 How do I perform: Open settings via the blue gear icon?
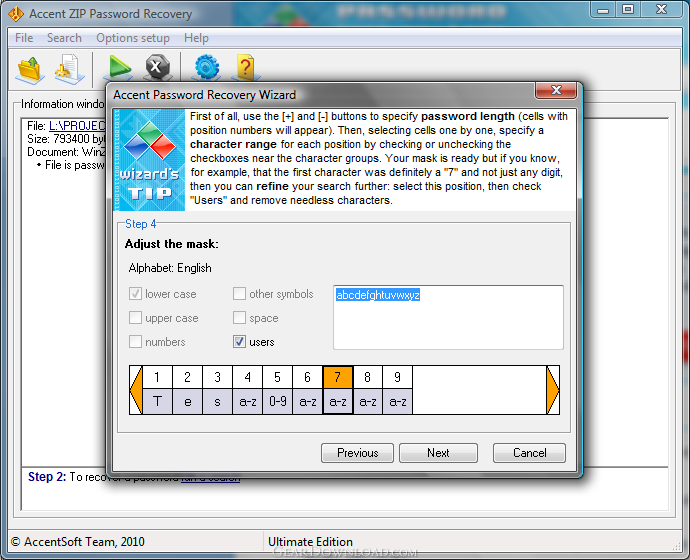[207, 67]
